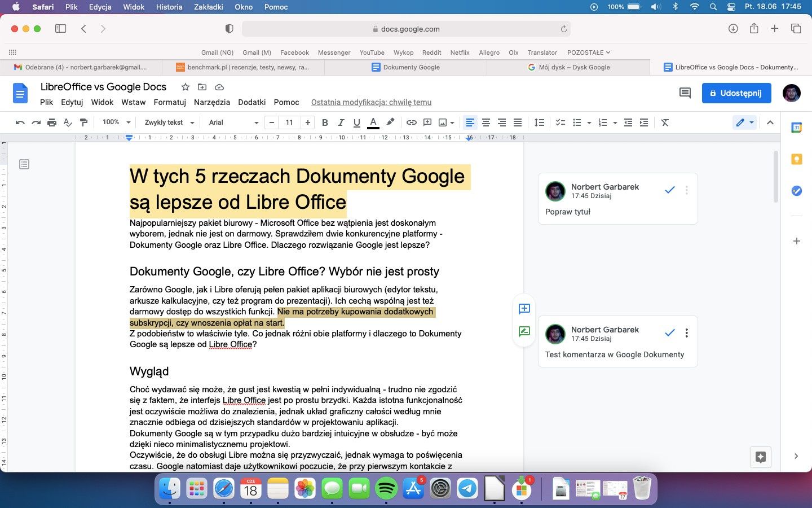The width and height of the screenshot is (812, 508).
Task: Switch to the benchmark.pl tab
Action: click(244, 67)
